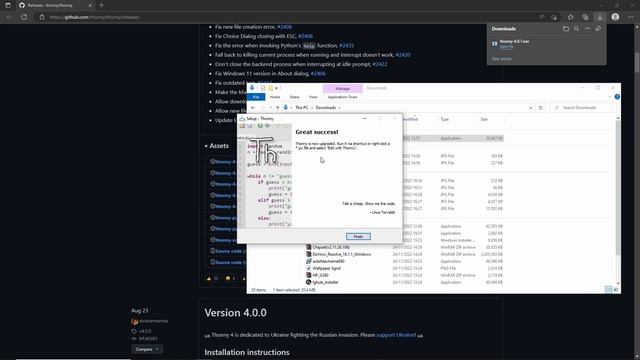Open issue link #2420 on GitHub page

403,55
